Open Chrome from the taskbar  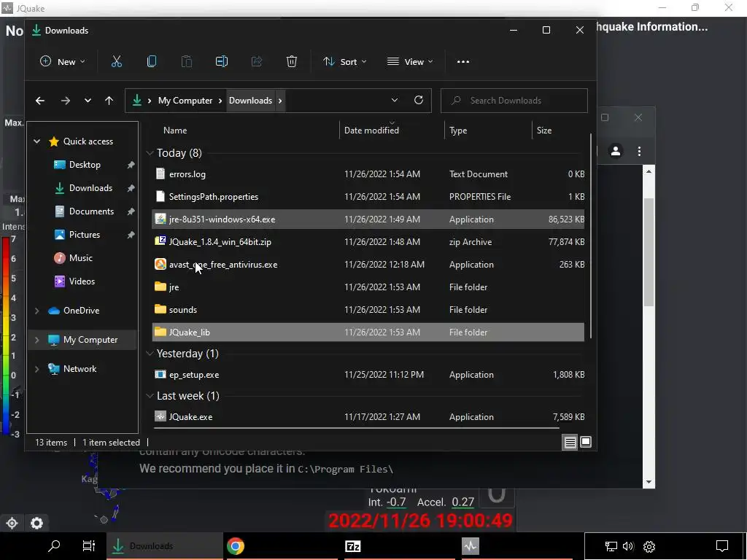tap(236, 545)
